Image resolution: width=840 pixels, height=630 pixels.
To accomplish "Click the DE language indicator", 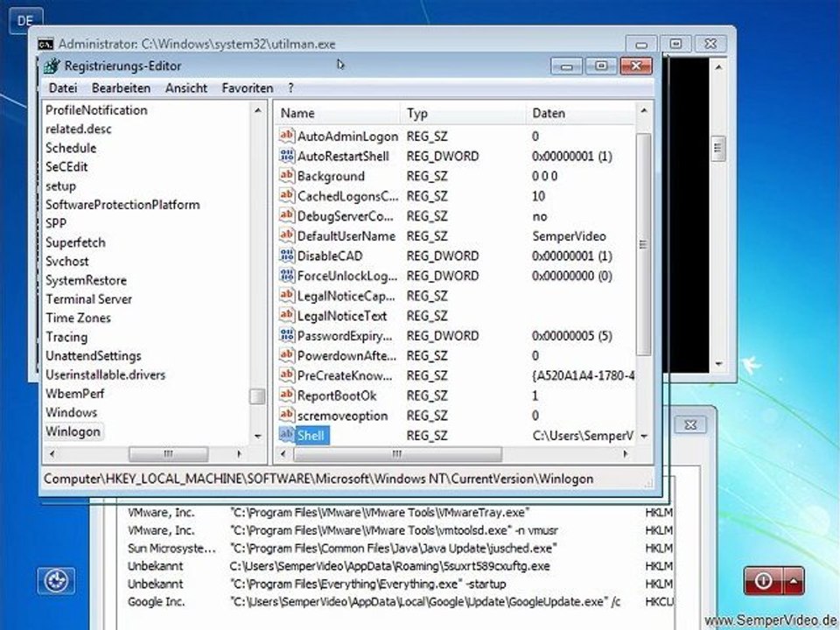I will [25, 21].
